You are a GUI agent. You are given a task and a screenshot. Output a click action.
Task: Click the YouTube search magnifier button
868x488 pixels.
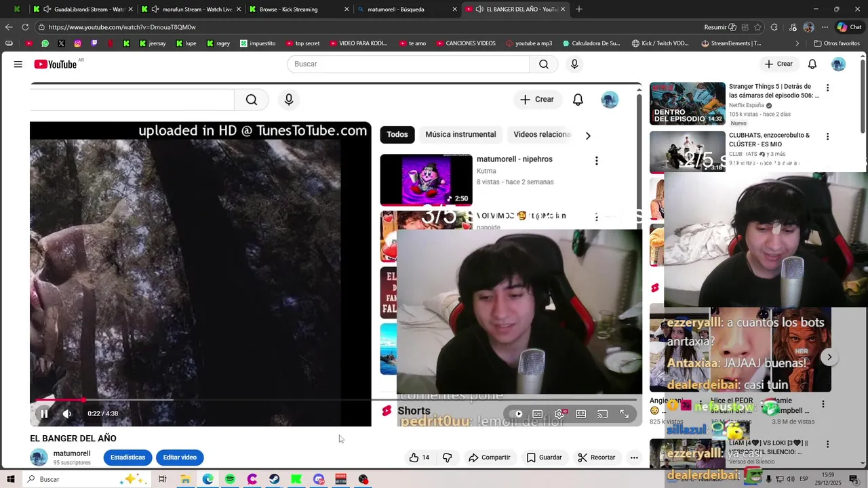(x=544, y=64)
